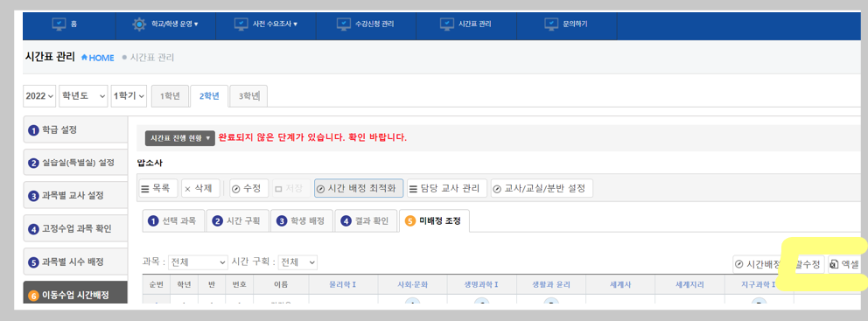The image size is (868, 321).
Task: Switch to the 3학년 tab
Action: click(248, 95)
